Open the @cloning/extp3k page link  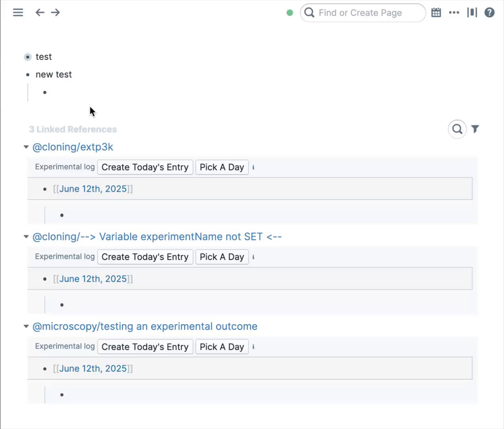(73, 147)
